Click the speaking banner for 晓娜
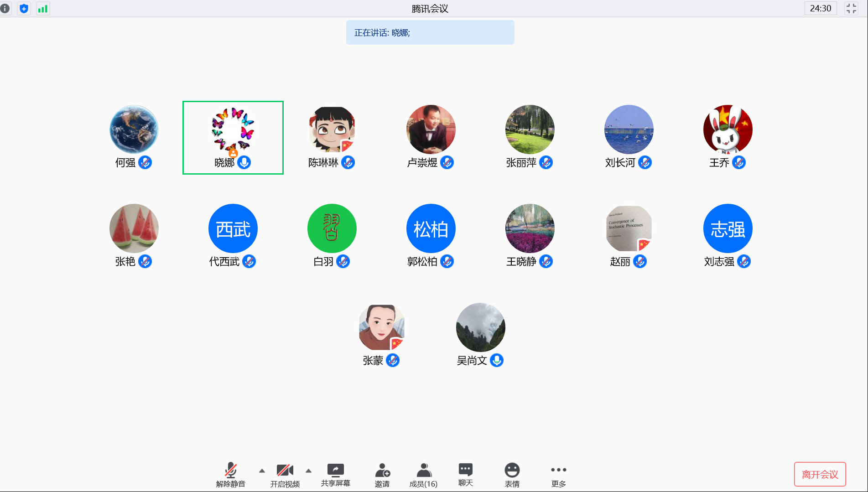This screenshot has width=868, height=492. click(430, 32)
